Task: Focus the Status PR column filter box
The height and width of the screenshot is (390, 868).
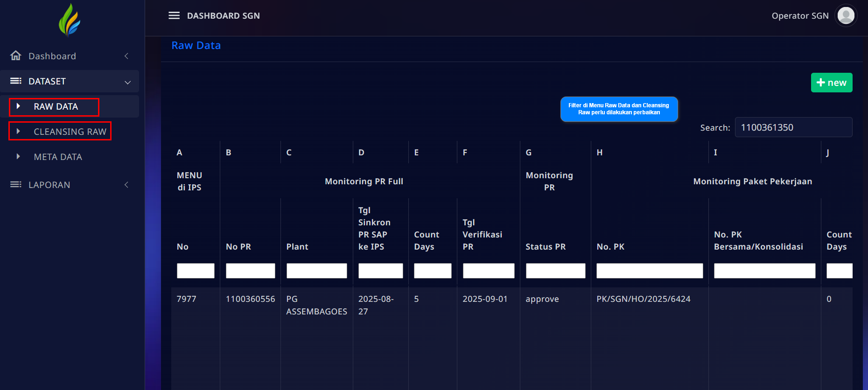Action: [x=555, y=271]
